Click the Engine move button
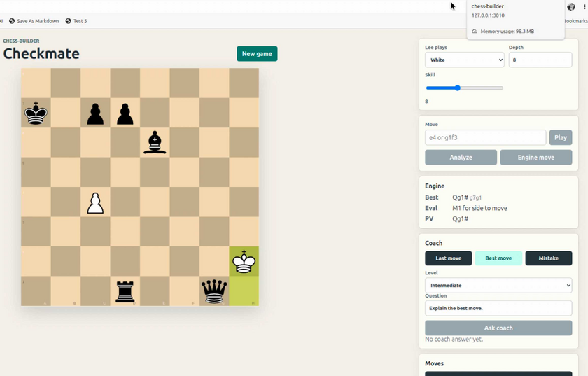Image resolution: width=588 pixels, height=376 pixels. (536, 158)
